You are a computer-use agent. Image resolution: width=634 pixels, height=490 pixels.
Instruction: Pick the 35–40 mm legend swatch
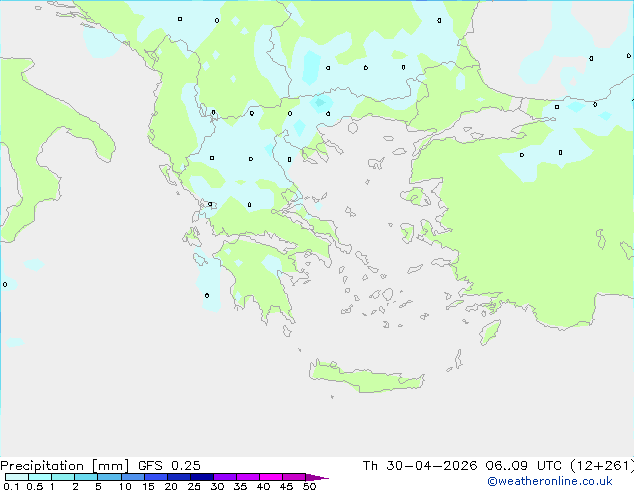[248, 477]
